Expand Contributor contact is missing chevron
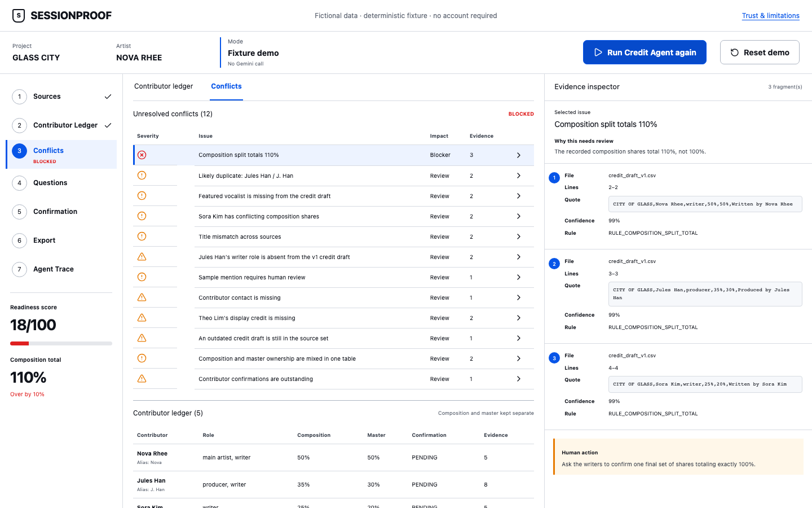 519,297
